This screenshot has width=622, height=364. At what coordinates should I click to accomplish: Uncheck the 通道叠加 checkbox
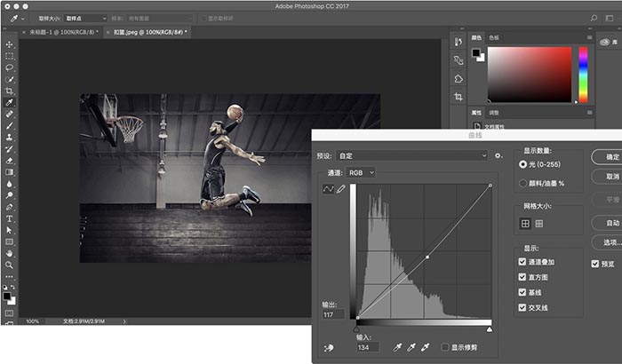(x=522, y=262)
